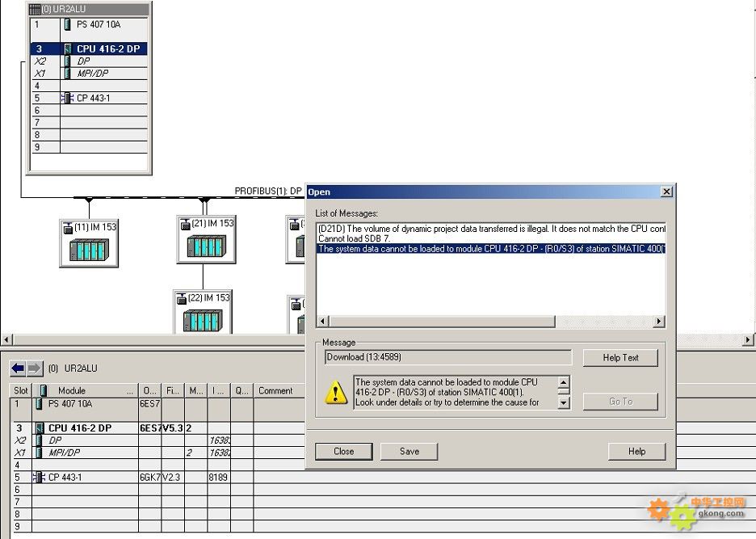
Task: Select MPI/DP X1 in rack view
Action: pos(89,74)
